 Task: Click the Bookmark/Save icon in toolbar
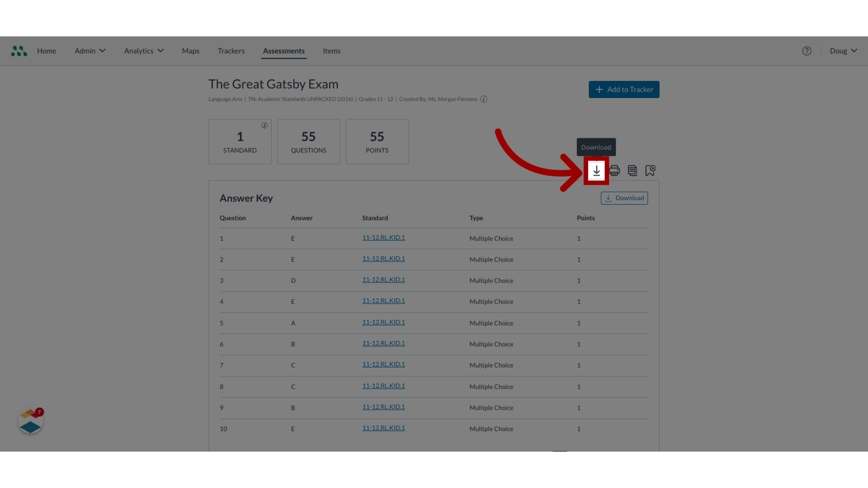650,170
